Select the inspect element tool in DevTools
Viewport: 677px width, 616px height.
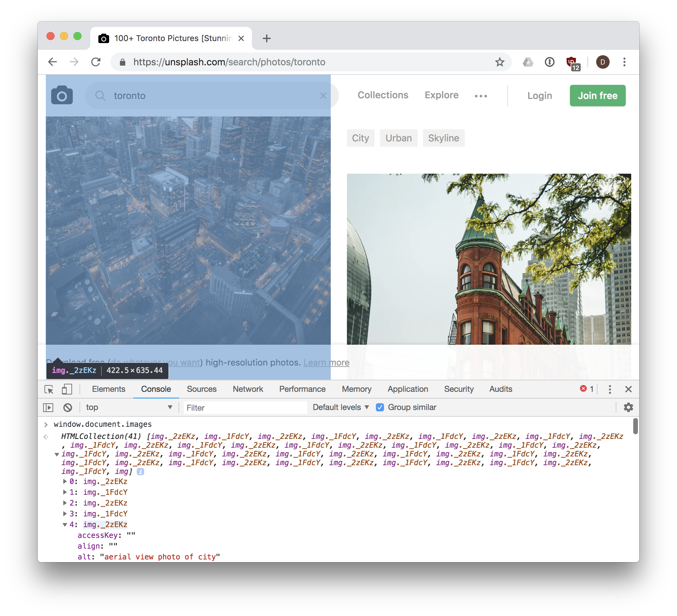[x=49, y=389]
